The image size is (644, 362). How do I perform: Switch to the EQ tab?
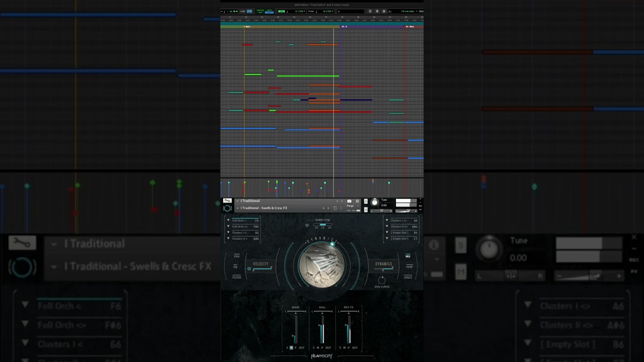[235, 266]
